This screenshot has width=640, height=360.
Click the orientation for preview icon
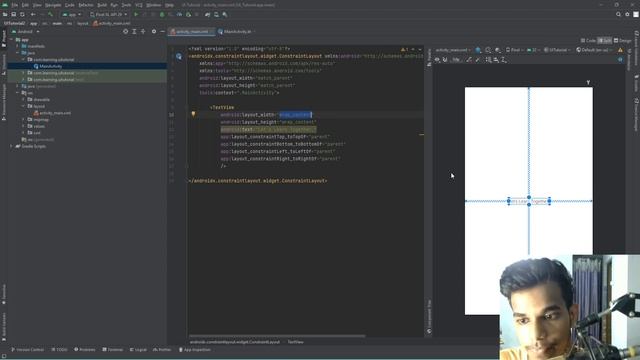(x=488, y=50)
